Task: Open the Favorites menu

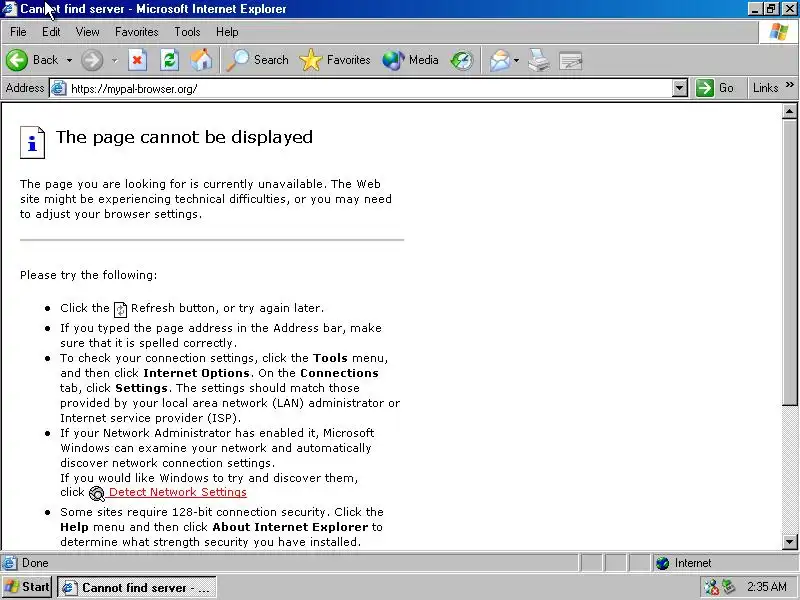Action: pyautogui.click(x=136, y=32)
